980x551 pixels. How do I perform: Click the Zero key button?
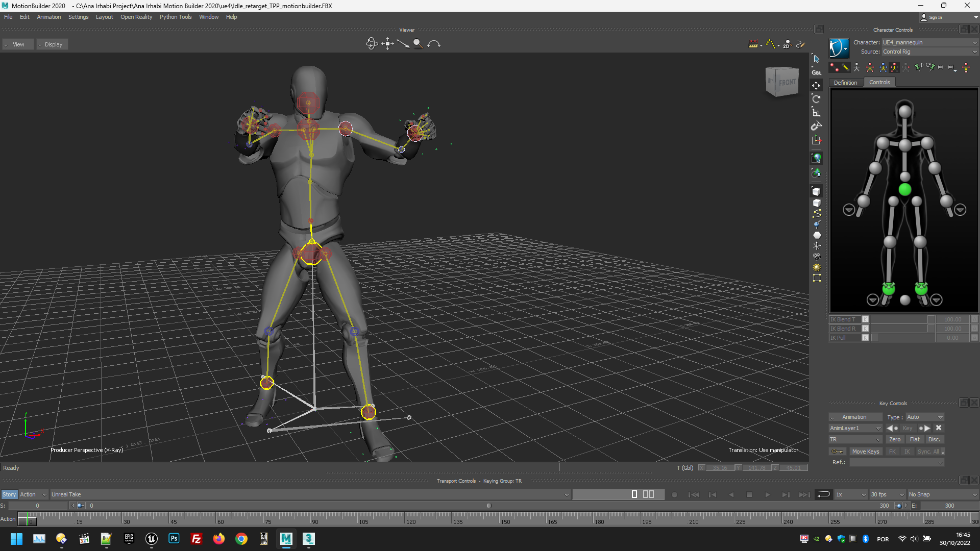[895, 440]
